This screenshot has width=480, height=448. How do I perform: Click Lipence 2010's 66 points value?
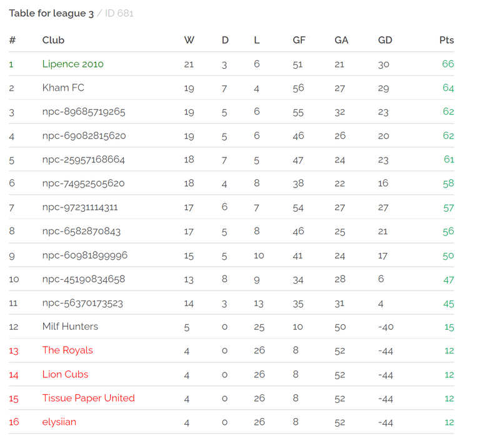[x=448, y=64]
